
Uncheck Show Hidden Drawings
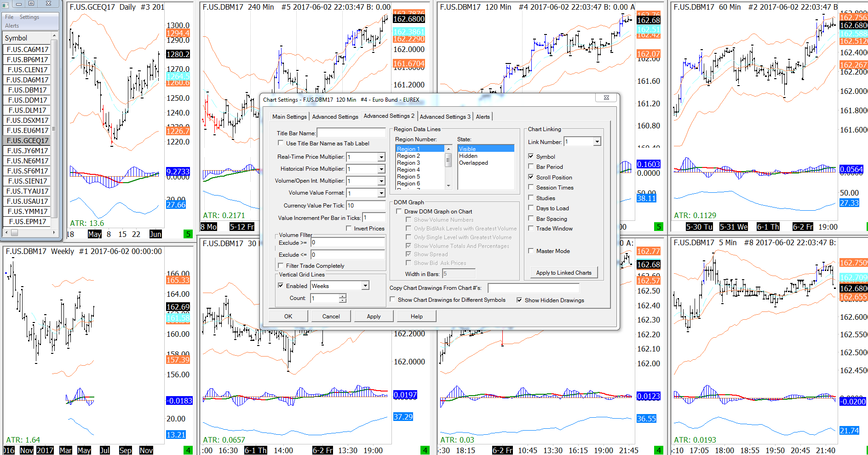click(x=519, y=300)
